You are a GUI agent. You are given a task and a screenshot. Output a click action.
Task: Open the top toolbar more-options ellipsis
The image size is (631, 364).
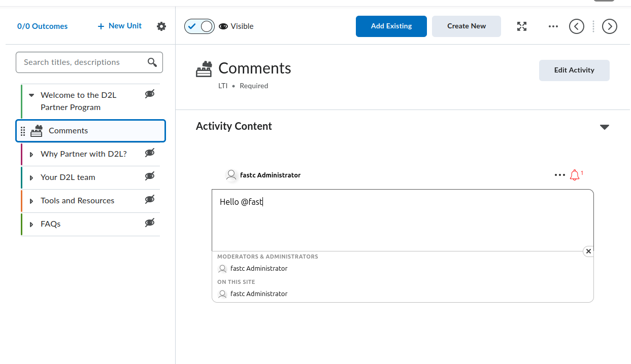click(553, 26)
